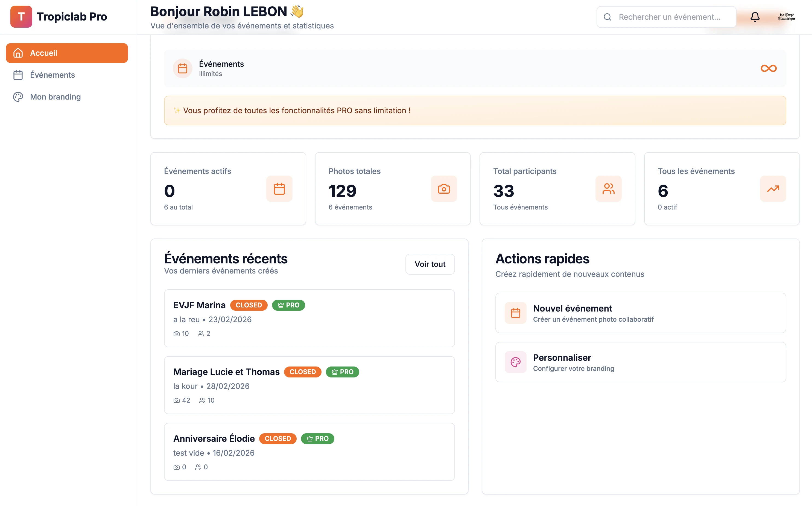Click the infinity icon on the Événements banner
The height and width of the screenshot is (506, 812).
(x=768, y=68)
